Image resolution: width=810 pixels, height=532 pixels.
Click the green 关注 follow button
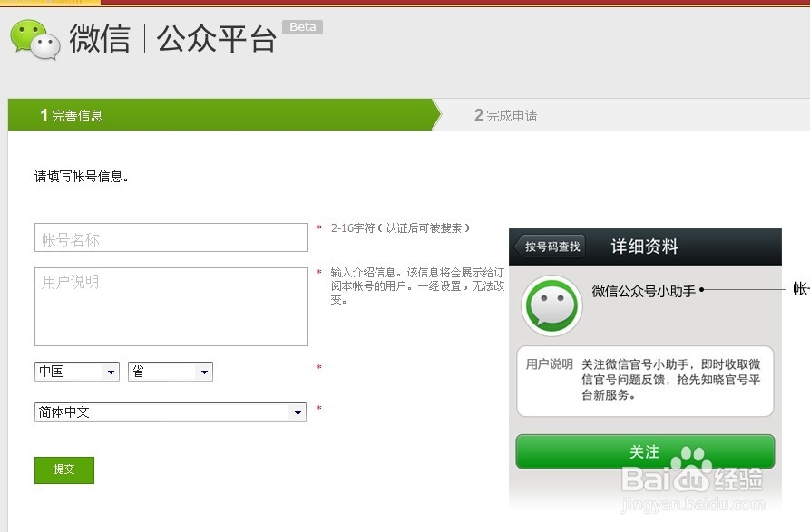(x=645, y=451)
